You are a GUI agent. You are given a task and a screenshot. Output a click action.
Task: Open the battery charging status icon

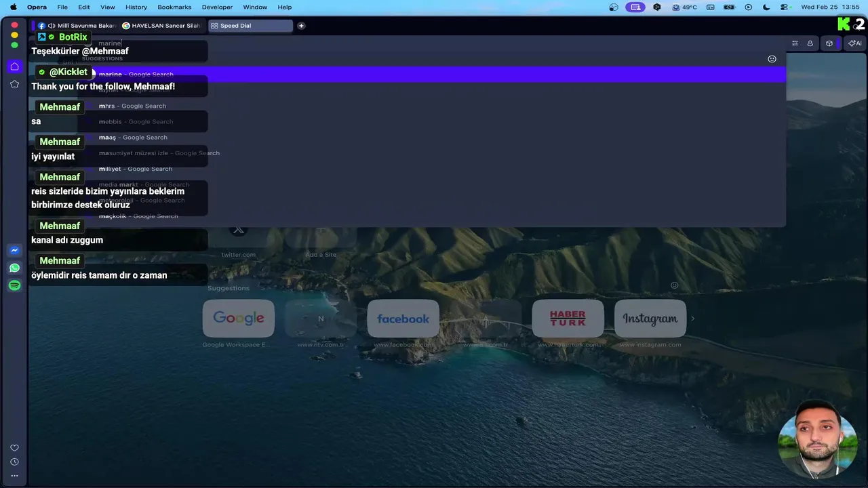tap(730, 7)
